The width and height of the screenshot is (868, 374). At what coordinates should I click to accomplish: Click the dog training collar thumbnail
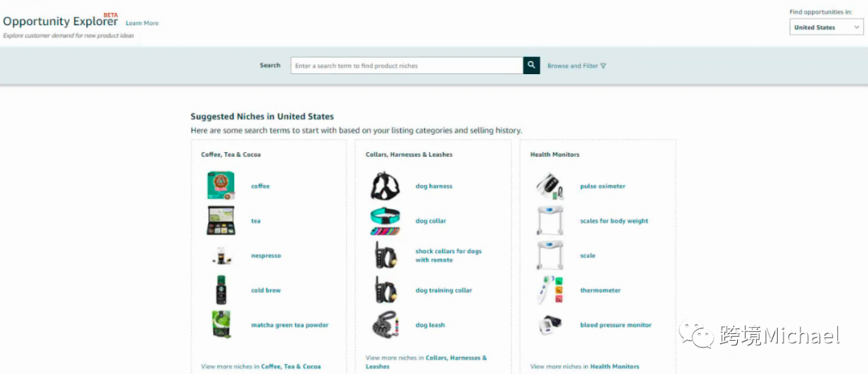pyautogui.click(x=385, y=290)
